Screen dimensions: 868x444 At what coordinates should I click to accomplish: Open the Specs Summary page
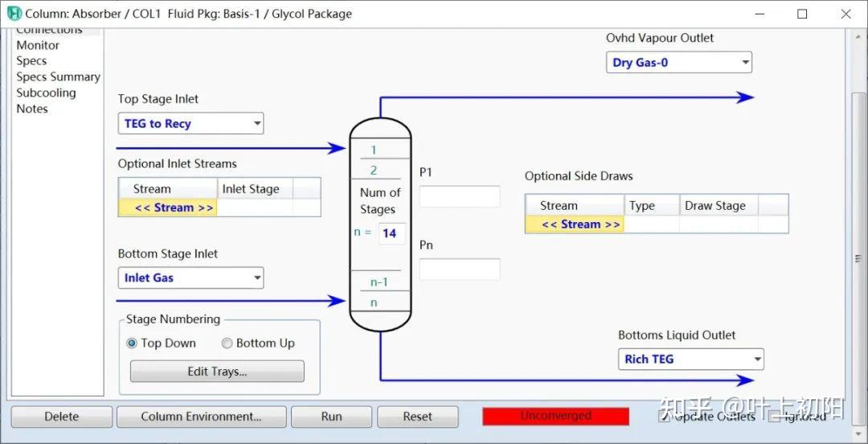(x=58, y=77)
